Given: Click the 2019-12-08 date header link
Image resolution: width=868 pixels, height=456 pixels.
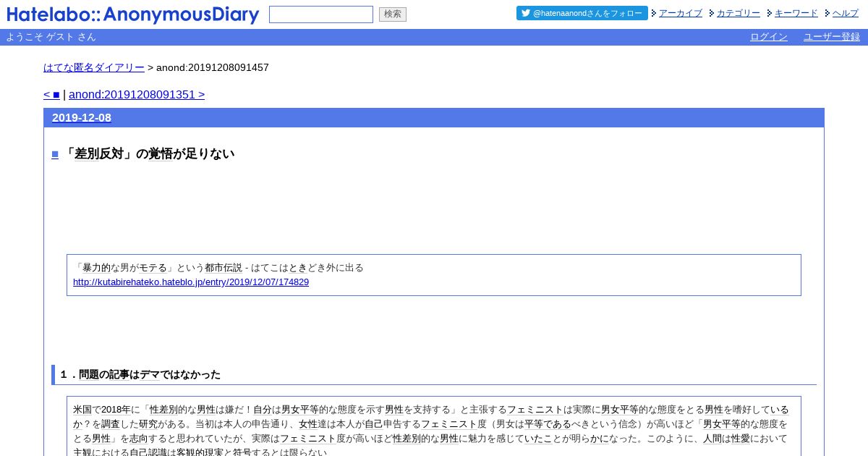Looking at the screenshot, I should [x=82, y=117].
